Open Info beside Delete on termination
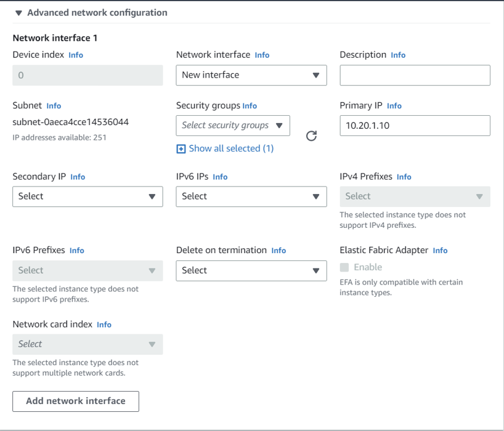This screenshot has width=504, height=431. [278, 251]
